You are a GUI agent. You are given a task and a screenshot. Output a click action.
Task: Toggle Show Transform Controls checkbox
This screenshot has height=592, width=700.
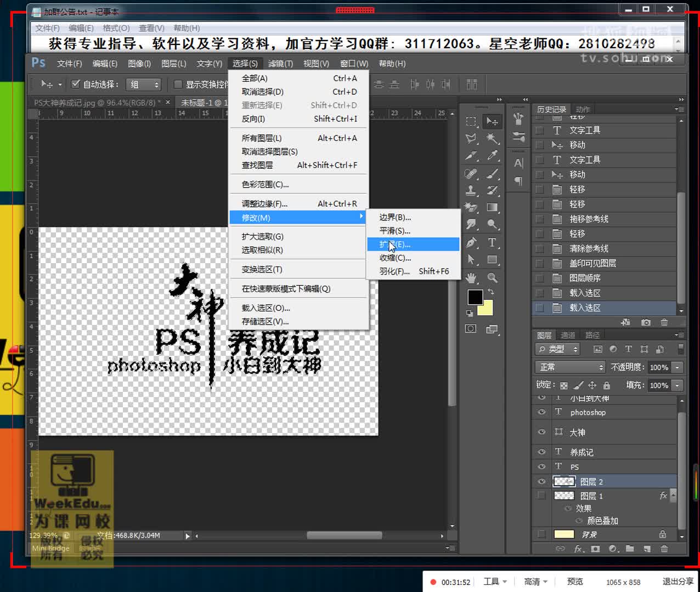(178, 84)
